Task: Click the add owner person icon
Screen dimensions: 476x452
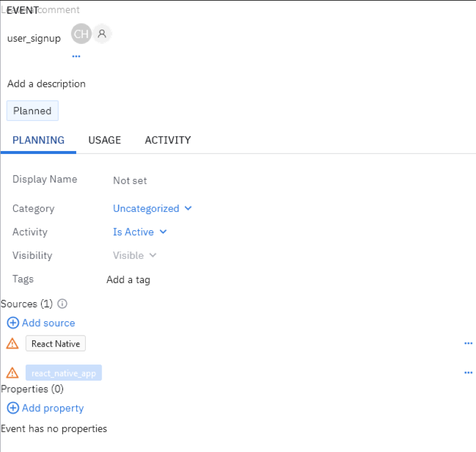Action: tap(102, 34)
